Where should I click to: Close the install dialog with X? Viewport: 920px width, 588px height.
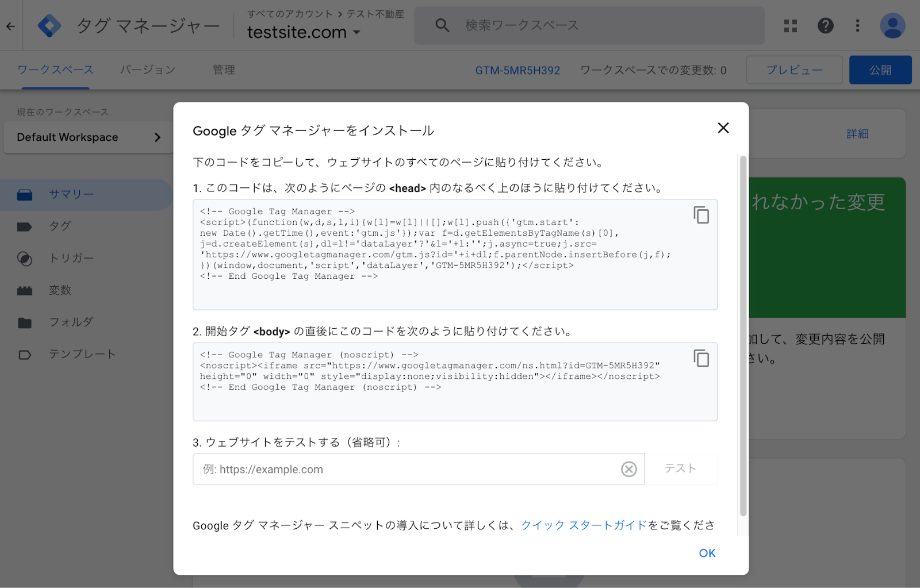(x=723, y=128)
